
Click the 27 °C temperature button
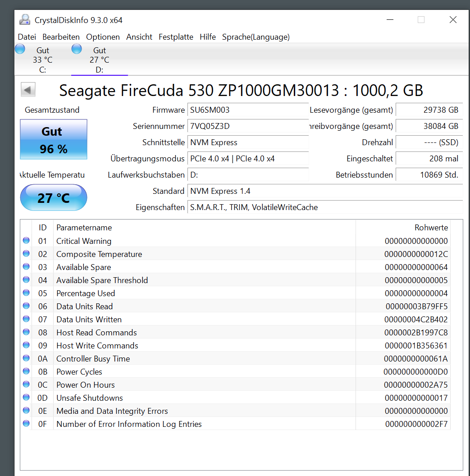54,197
